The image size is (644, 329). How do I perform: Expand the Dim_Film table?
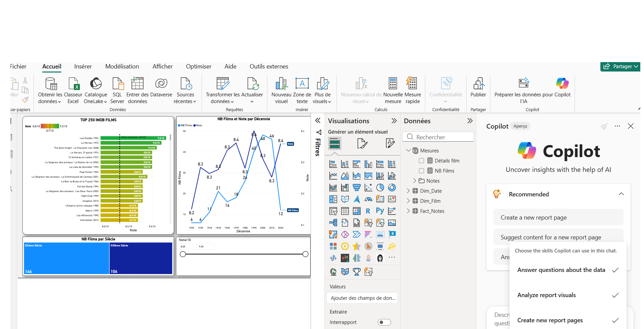pyautogui.click(x=408, y=201)
